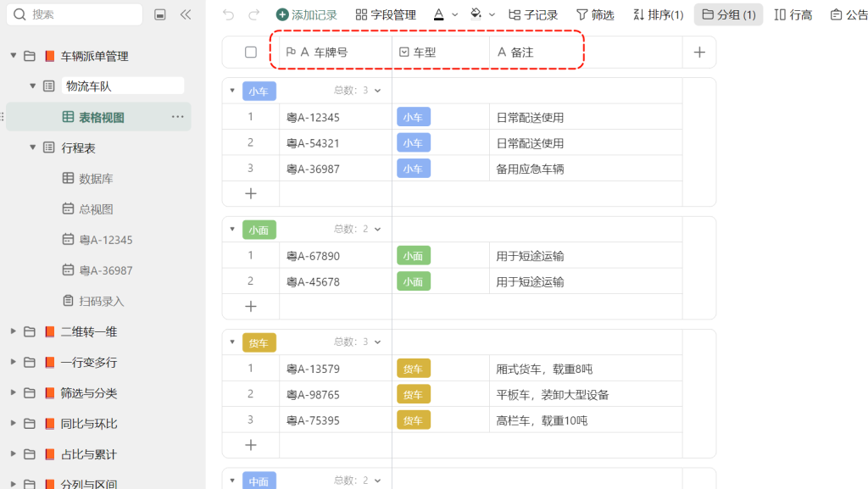Collapse the 物流车队 table node
The height and width of the screenshot is (489, 868).
point(33,86)
